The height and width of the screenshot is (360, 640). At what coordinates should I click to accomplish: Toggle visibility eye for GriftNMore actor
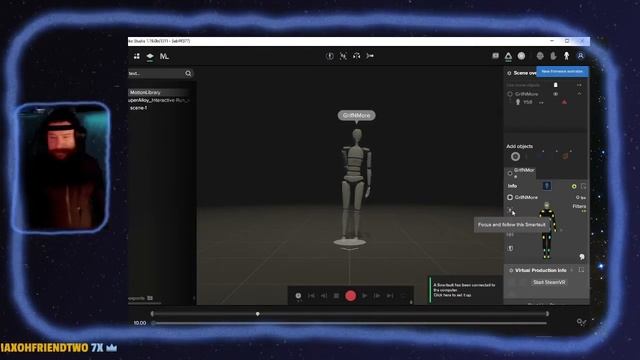[556, 94]
